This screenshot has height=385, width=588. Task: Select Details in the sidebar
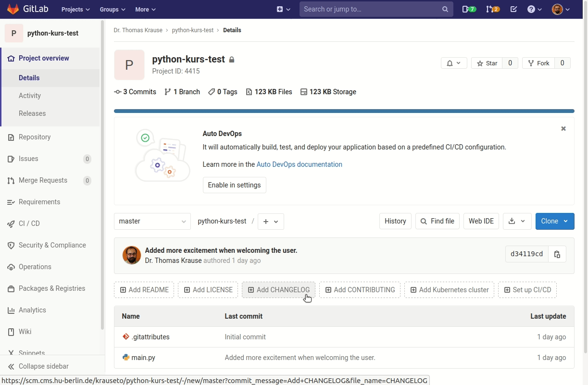point(29,78)
